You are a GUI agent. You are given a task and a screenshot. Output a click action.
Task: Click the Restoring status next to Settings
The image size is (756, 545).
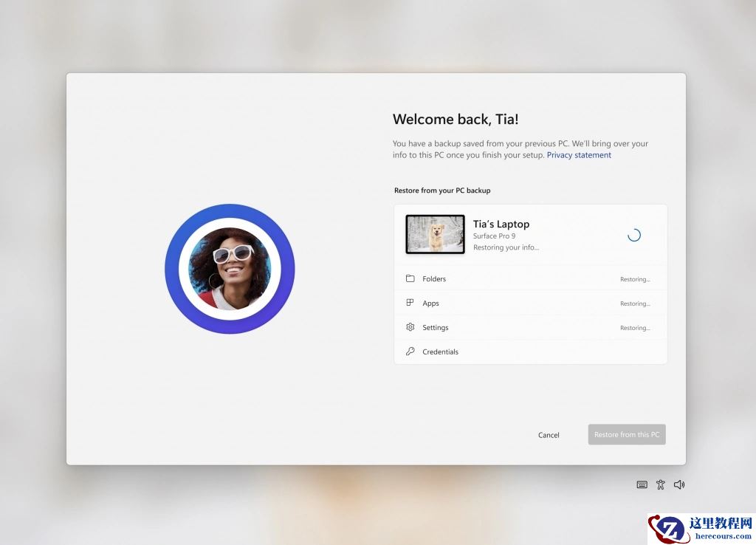click(635, 327)
